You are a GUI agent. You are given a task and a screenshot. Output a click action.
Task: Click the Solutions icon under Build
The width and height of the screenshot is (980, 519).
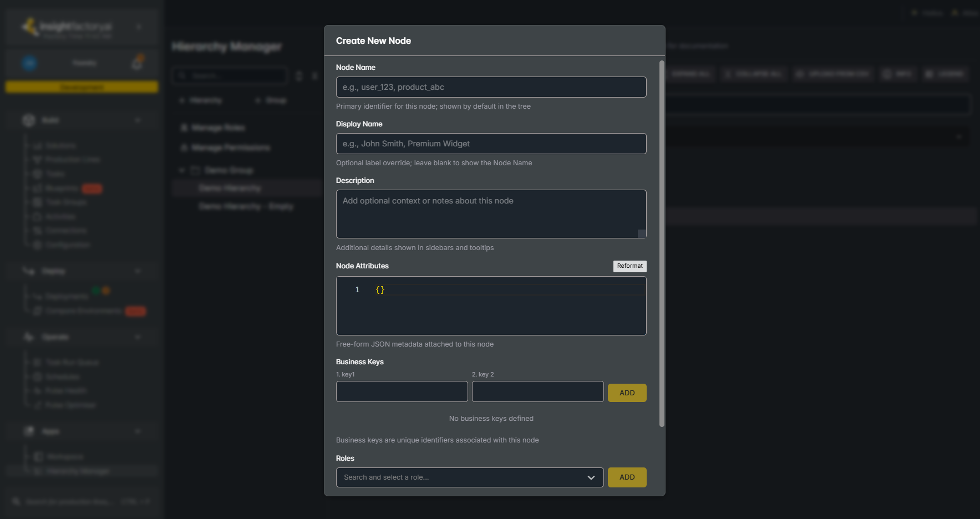pos(38,146)
